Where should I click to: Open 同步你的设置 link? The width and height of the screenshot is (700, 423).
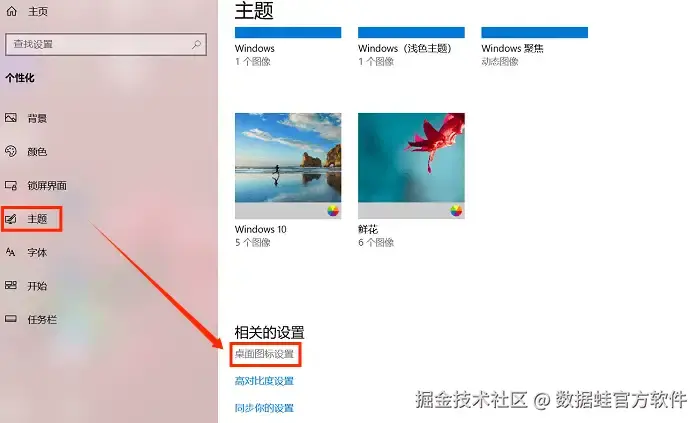pyautogui.click(x=264, y=408)
